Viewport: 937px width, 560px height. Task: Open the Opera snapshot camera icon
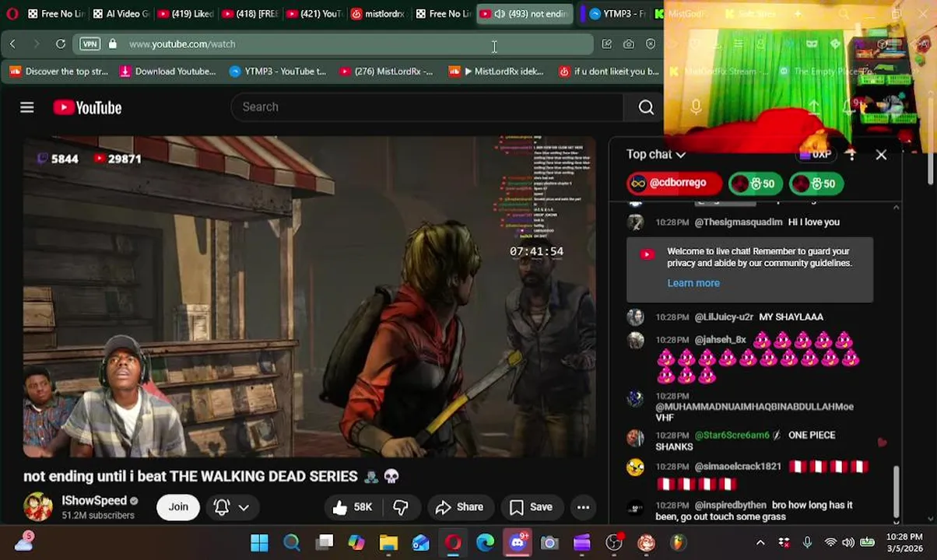629,44
